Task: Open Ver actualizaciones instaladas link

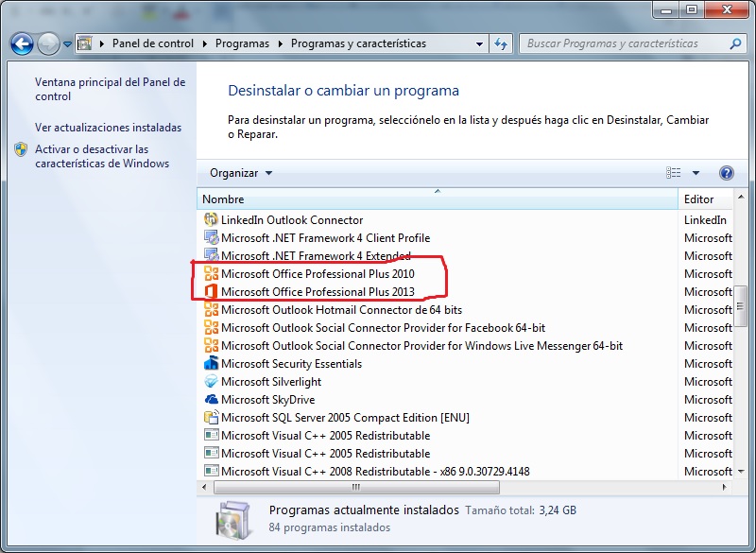Action: coord(108,128)
